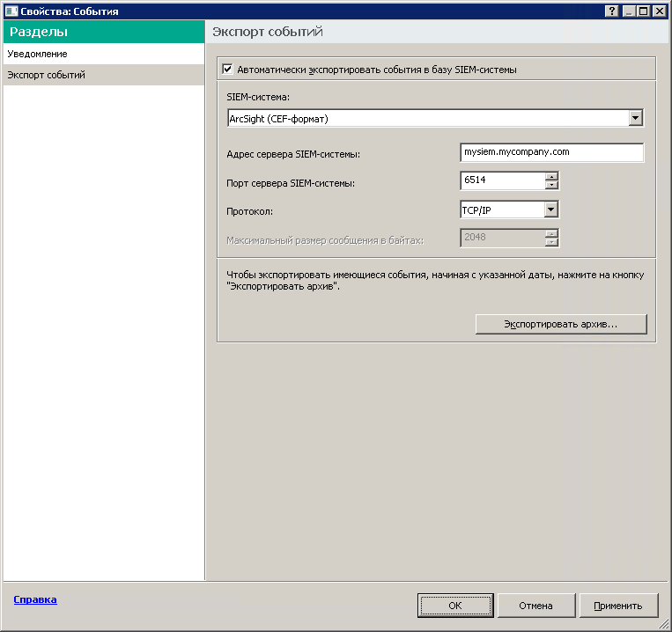Minimize the Properties window
This screenshot has width=672, height=632.
629,11
